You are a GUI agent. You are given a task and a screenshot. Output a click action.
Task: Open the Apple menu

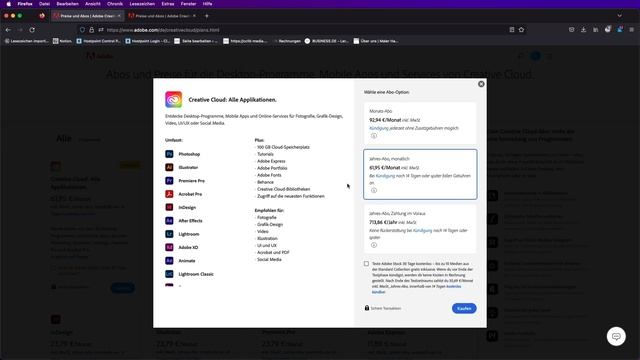coord(8,4)
